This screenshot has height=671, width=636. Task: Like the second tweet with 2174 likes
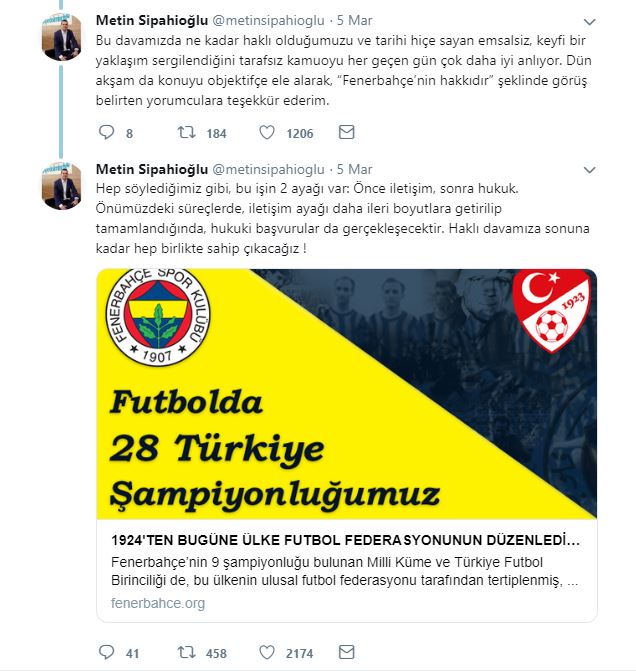pos(267,652)
